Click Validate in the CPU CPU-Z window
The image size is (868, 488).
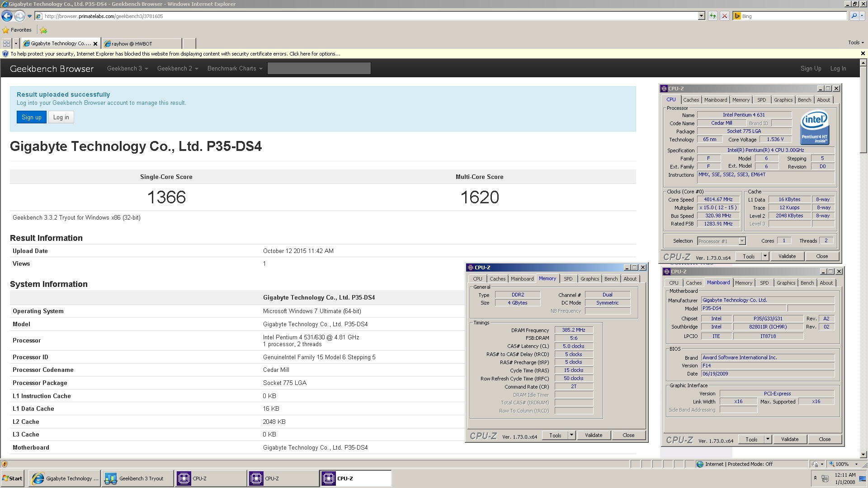787,256
